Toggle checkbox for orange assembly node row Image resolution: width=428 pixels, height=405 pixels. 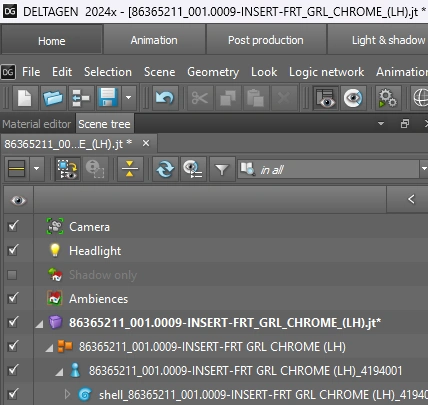[13, 346]
